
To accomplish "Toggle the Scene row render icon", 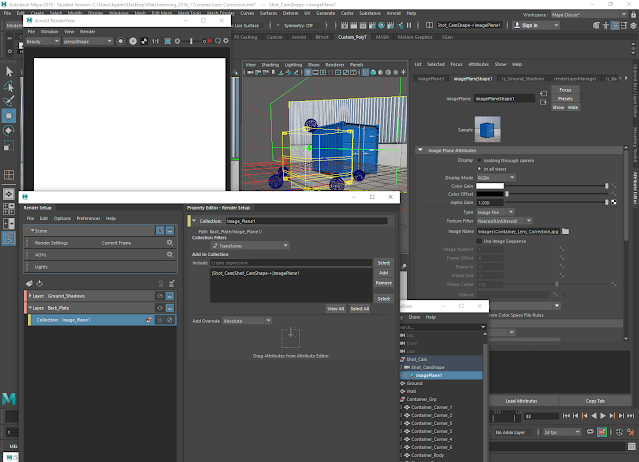I will [170, 231].
